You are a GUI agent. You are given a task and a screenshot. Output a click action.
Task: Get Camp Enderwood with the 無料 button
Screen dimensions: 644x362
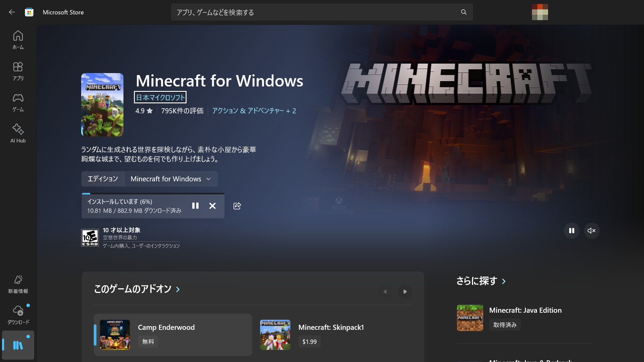(148, 342)
